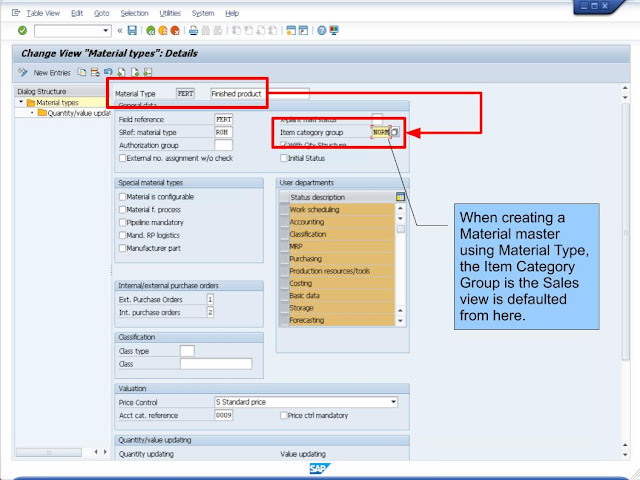Click the toggle display/change icon left of New Entries

[x=23, y=72]
